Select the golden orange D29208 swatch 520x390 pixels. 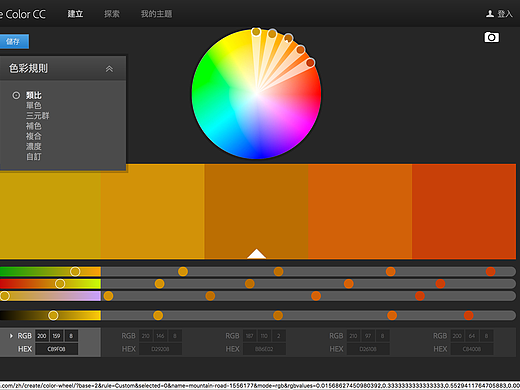click(153, 211)
